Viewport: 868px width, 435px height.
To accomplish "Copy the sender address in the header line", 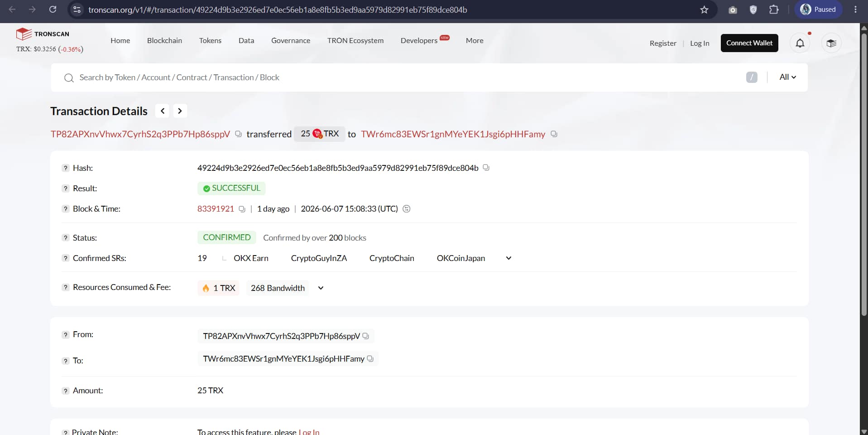I will (238, 134).
